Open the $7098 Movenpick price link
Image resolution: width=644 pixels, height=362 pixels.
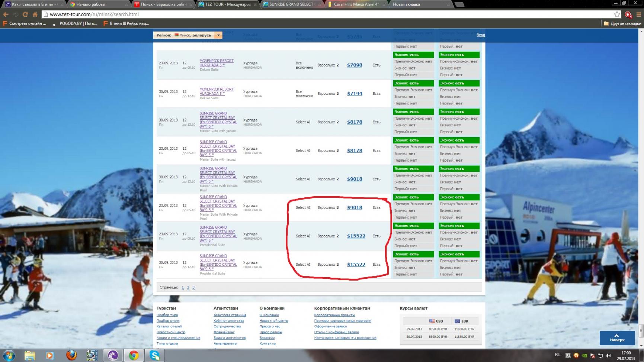tap(354, 65)
